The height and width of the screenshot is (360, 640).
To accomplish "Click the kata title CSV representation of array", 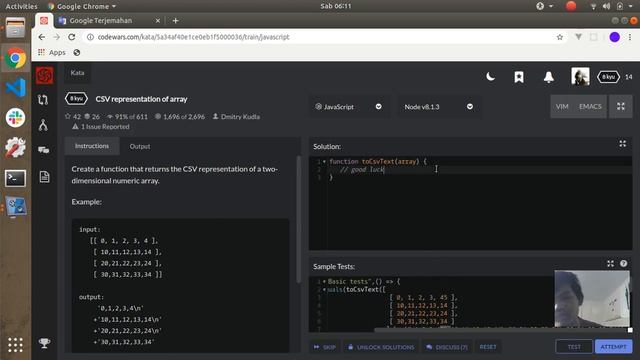I will 141,99.
